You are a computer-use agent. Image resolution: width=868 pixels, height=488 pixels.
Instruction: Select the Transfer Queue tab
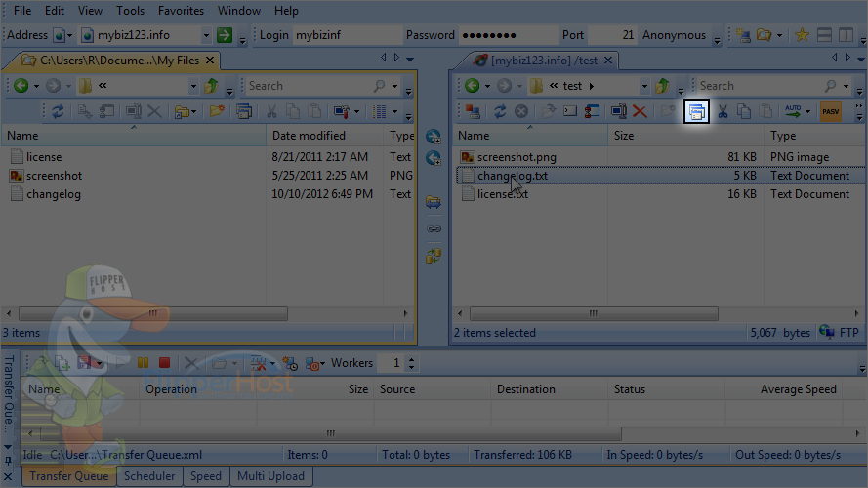click(x=69, y=476)
